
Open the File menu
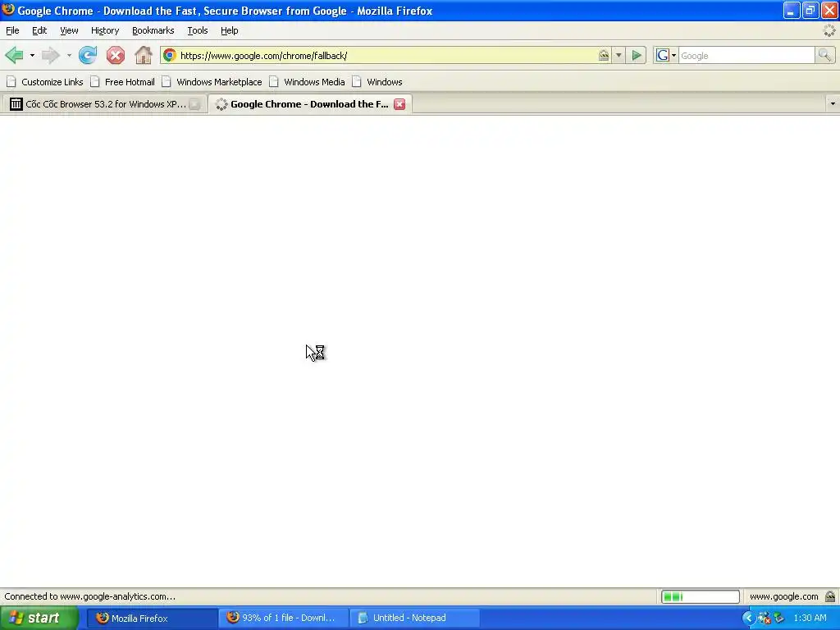[x=12, y=30]
